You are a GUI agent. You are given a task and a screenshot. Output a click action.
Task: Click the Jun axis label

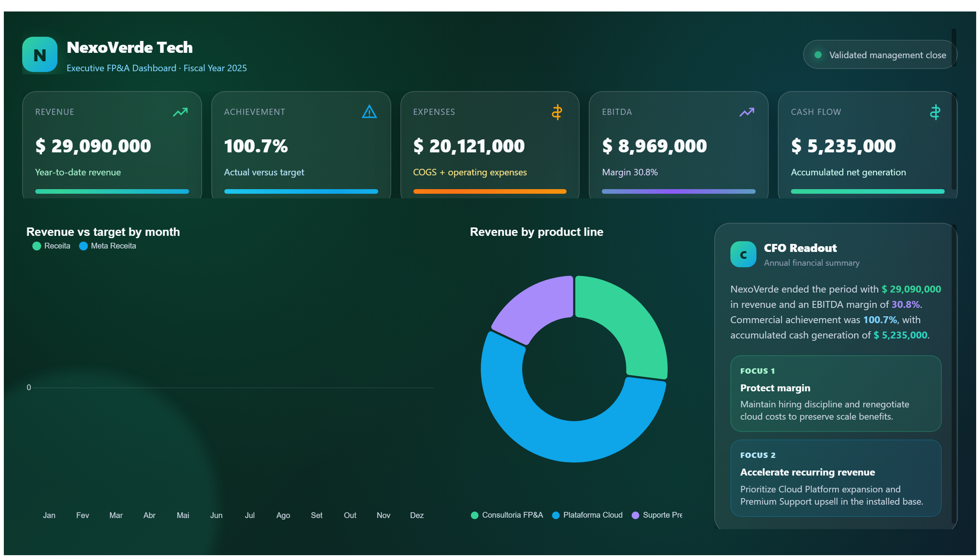coord(216,515)
